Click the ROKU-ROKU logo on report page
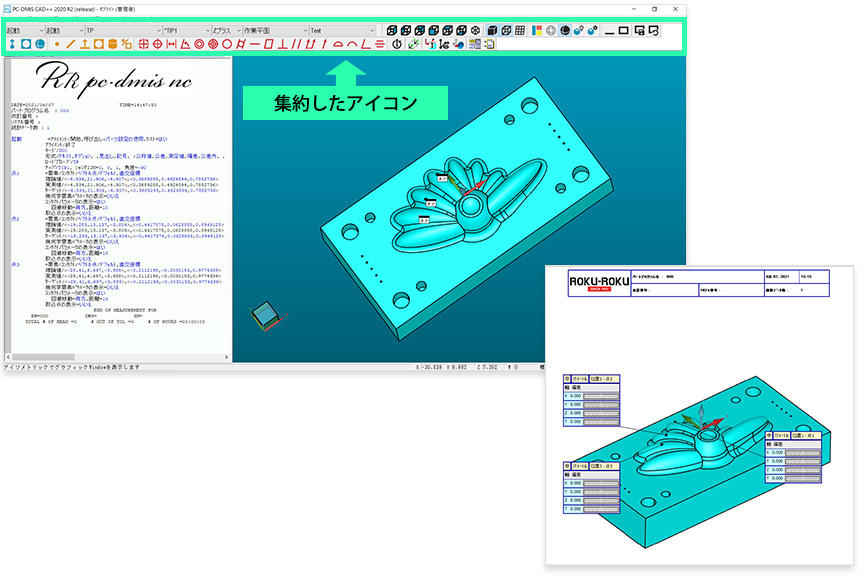The height and width of the screenshot is (577, 866). [599, 283]
